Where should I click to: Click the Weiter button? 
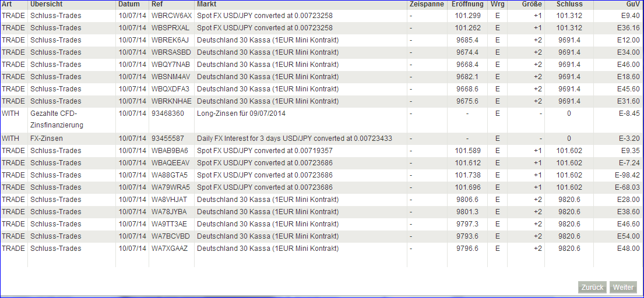point(623,288)
